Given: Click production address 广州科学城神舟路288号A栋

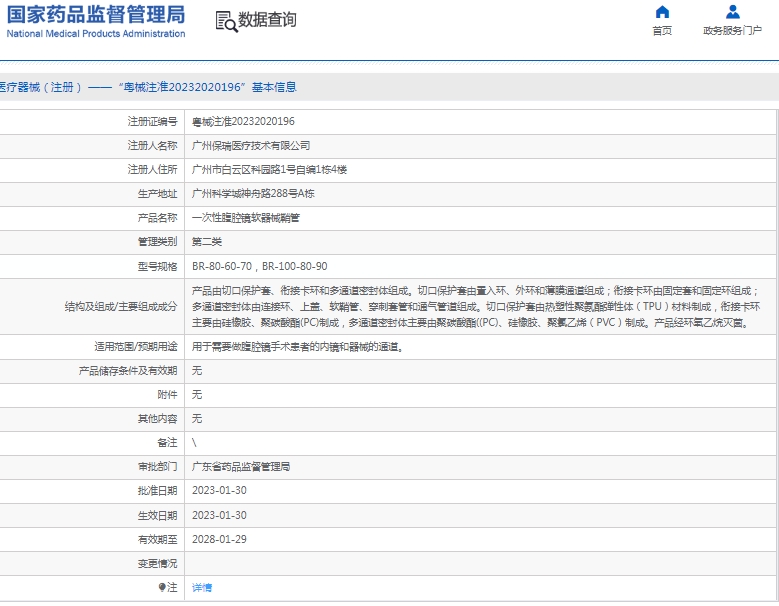Looking at the screenshot, I should point(253,194).
